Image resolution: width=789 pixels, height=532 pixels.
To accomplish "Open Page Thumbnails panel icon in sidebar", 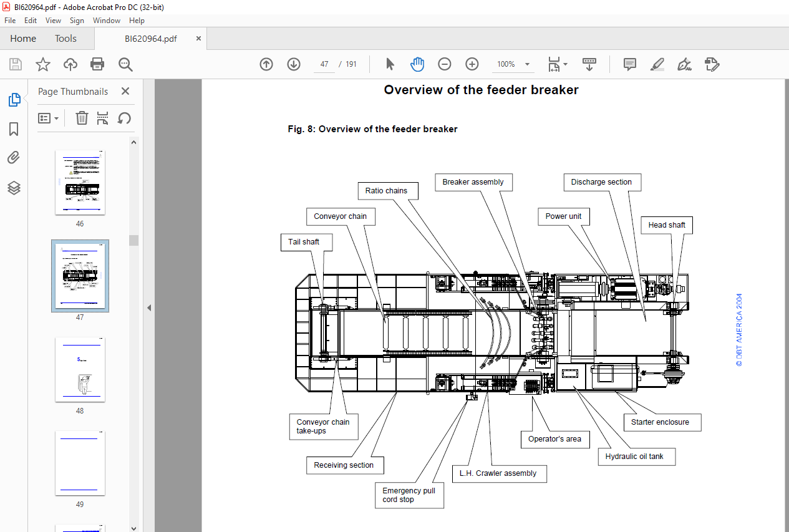I will click(14, 100).
